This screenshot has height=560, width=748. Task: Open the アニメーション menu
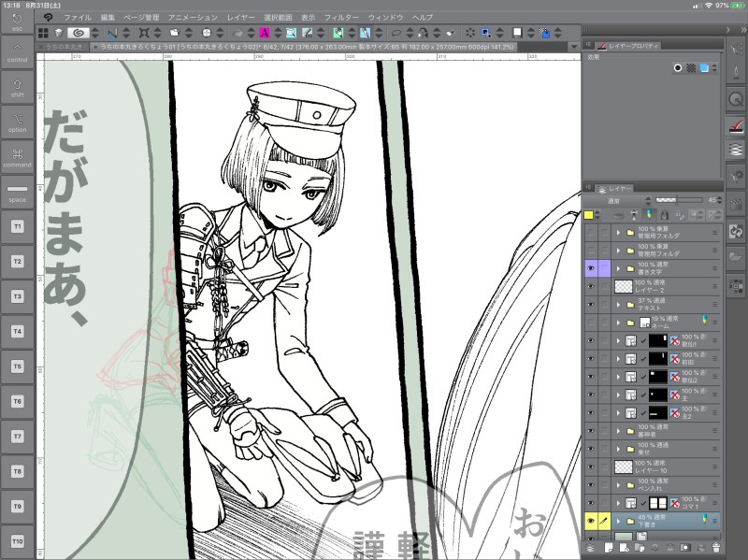[193, 18]
